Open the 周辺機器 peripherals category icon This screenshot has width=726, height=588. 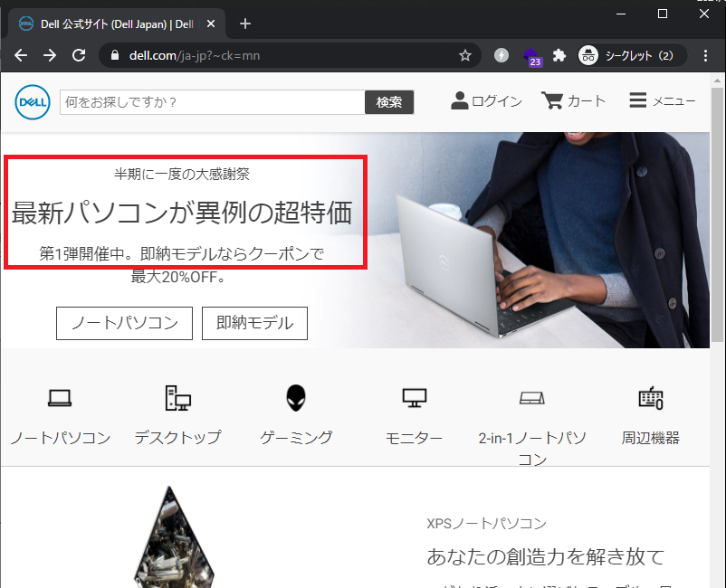[x=650, y=397]
